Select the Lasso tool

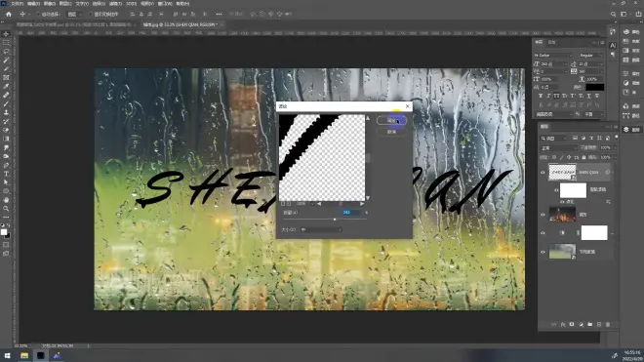pos(6,52)
